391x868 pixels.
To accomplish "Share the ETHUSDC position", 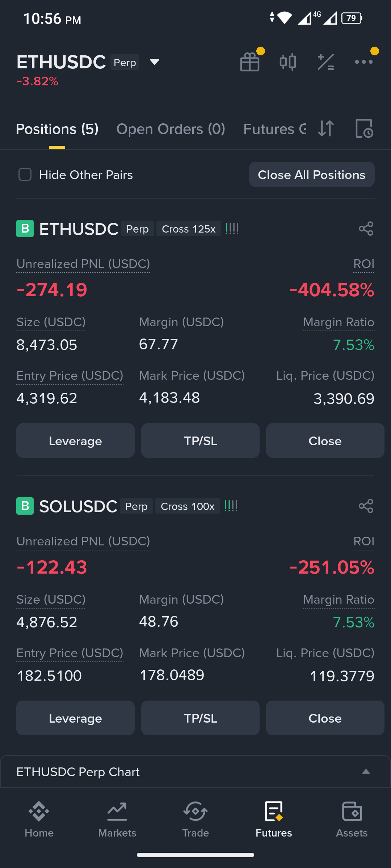I will 366,229.
